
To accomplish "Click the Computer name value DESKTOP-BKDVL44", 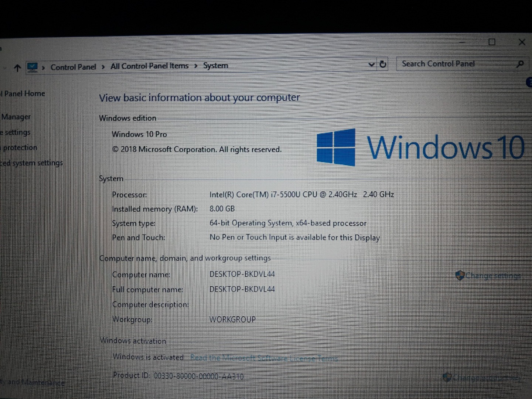I will pyautogui.click(x=242, y=274).
